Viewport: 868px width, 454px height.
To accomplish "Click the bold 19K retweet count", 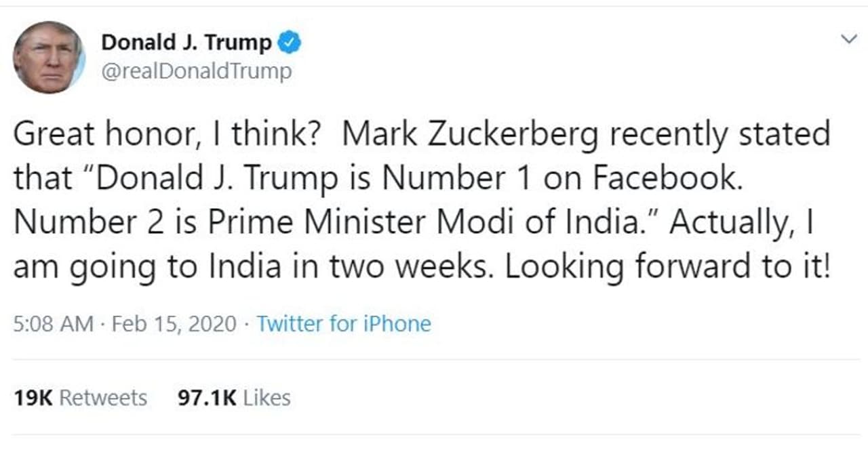I will 33,398.
